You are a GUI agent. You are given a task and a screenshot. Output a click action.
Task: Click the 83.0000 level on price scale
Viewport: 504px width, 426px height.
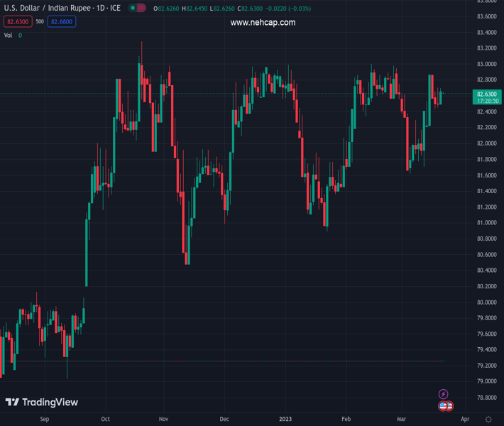(x=486, y=64)
